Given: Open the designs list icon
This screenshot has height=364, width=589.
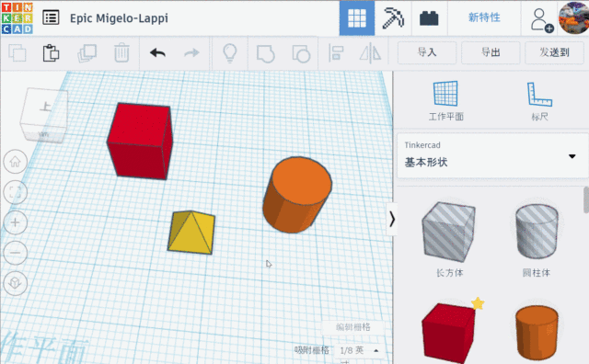Looking at the screenshot, I should coord(51,17).
